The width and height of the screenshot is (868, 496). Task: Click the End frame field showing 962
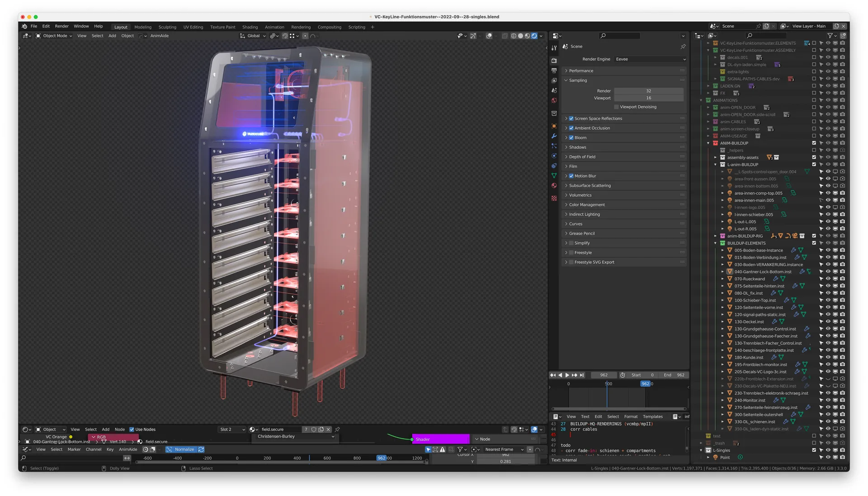tap(674, 375)
